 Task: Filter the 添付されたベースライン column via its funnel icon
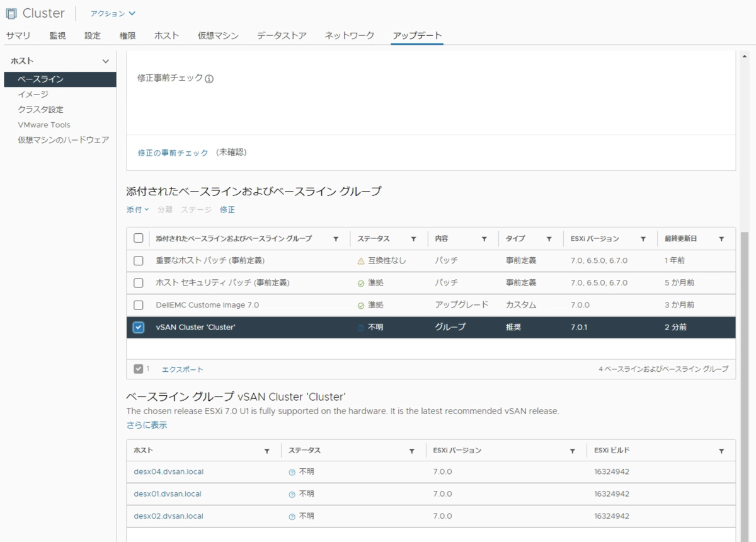[x=336, y=239]
